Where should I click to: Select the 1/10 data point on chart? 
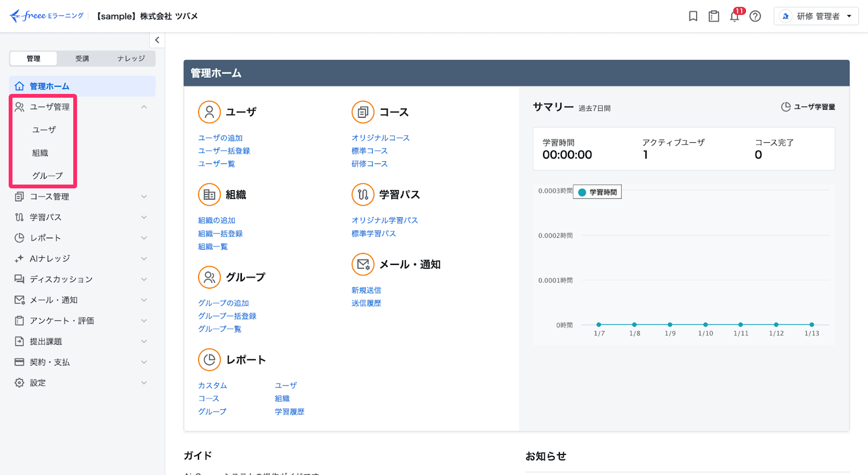click(705, 325)
